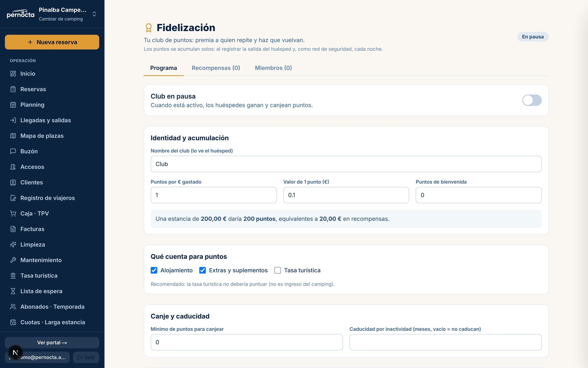Click the Qué cuenta para puntos heading
The image size is (588, 368).
(x=189, y=256)
